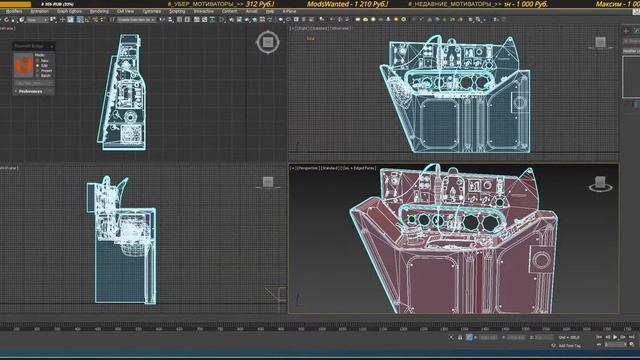Open the time configuration icon near playback controls
The image size is (640, 360).
tap(632, 345)
